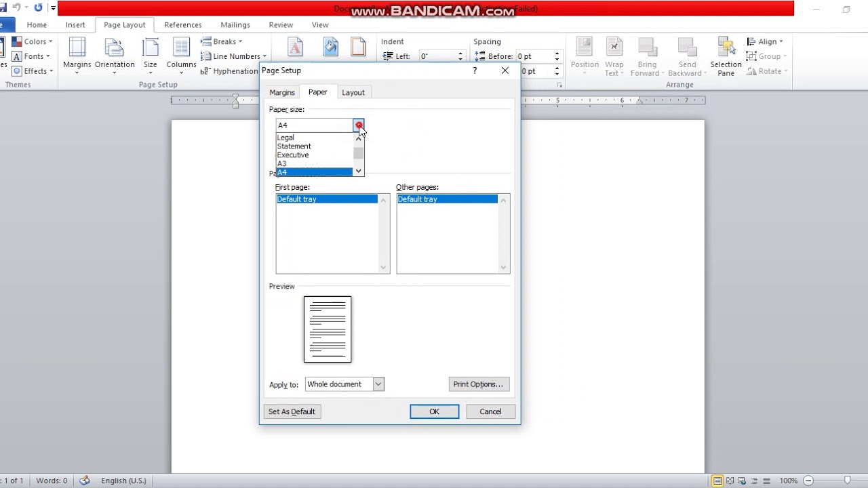The width and height of the screenshot is (868, 488).
Task: Click the paper size list scroll down arrow
Action: pos(359,171)
